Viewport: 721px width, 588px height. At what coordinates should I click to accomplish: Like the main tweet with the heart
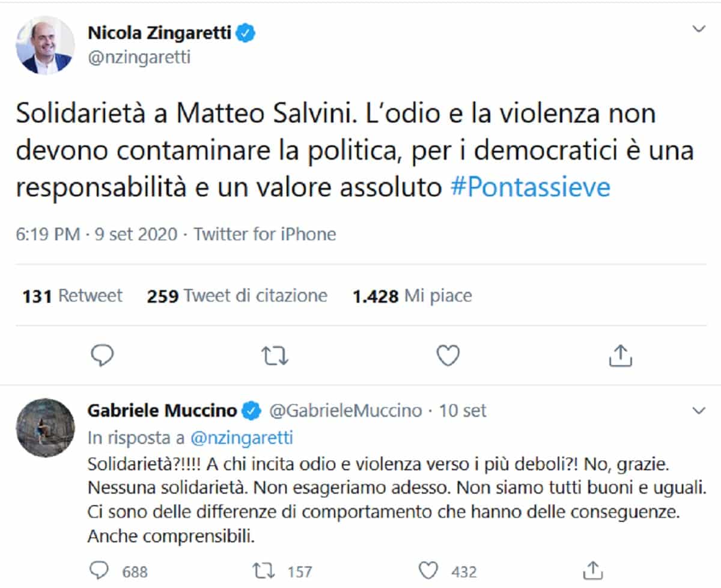(x=448, y=356)
